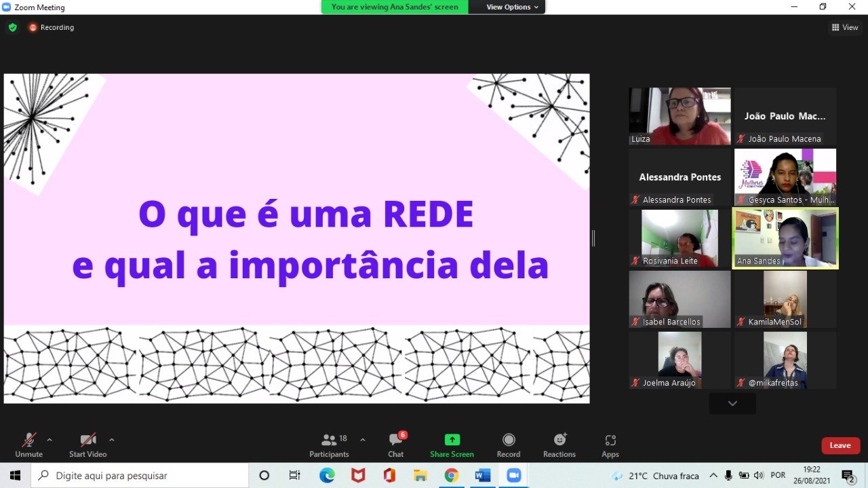
Task: Expand the arrow next to Participants
Action: (363, 440)
